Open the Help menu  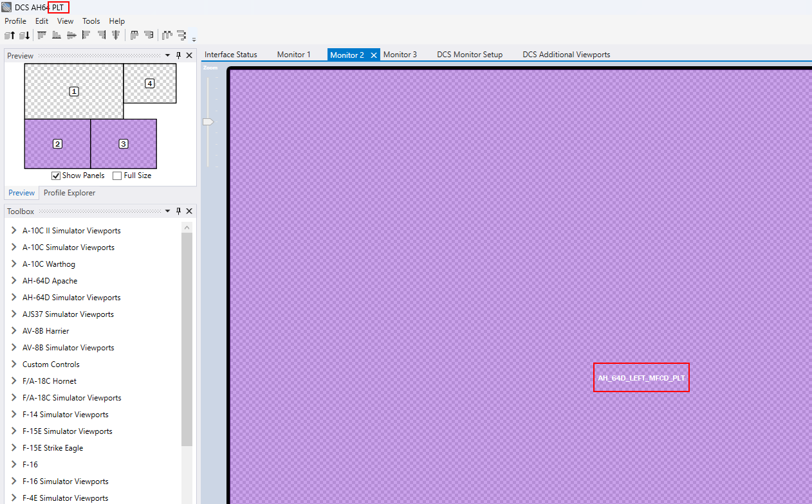click(116, 21)
